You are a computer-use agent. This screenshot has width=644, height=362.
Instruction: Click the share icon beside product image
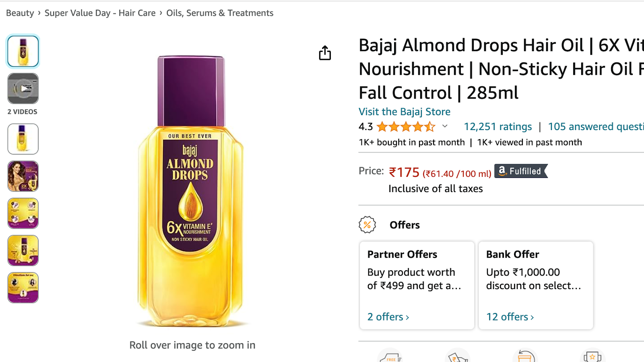(325, 53)
